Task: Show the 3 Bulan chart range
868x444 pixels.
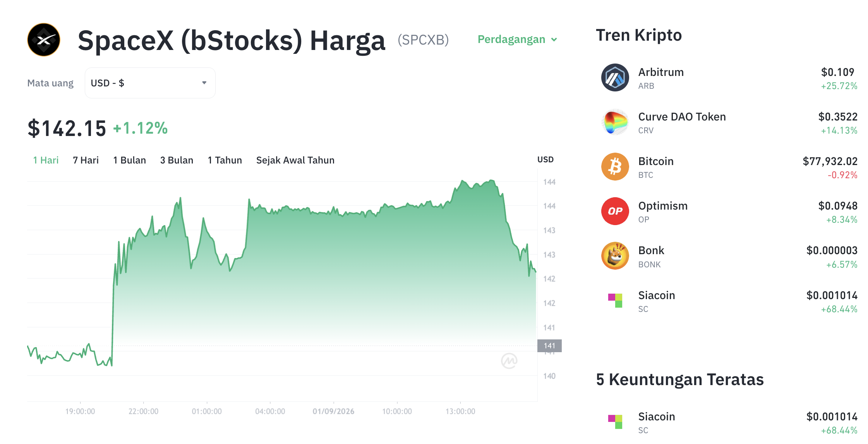Action: pyautogui.click(x=177, y=160)
